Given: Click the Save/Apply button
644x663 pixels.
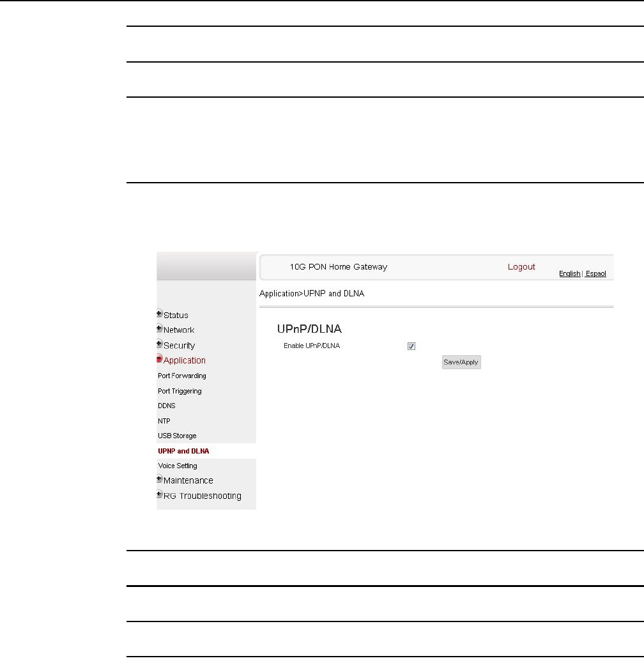Looking at the screenshot, I should click(461, 362).
